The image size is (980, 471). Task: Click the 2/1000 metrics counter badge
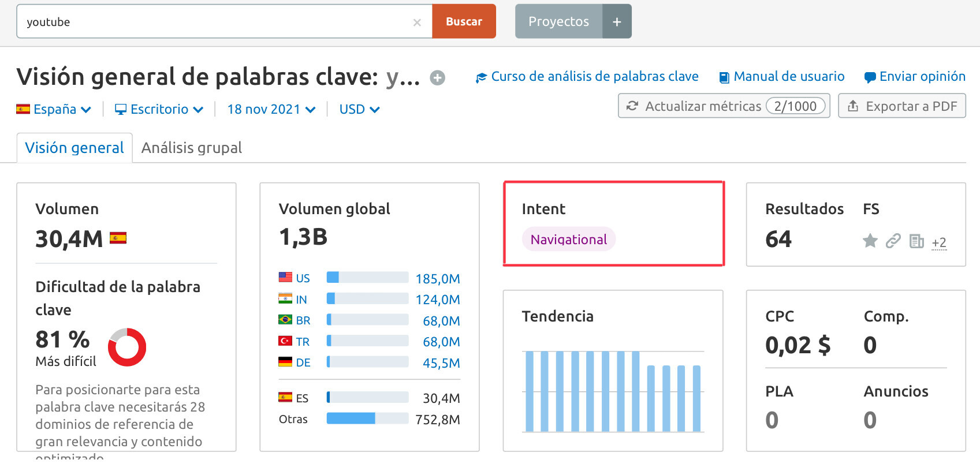pyautogui.click(x=795, y=106)
